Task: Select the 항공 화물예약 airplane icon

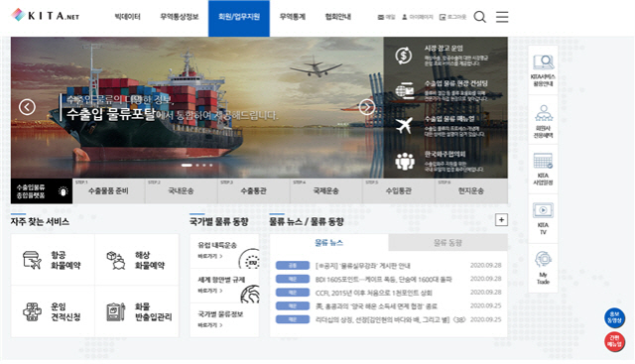Action: (33, 260)
